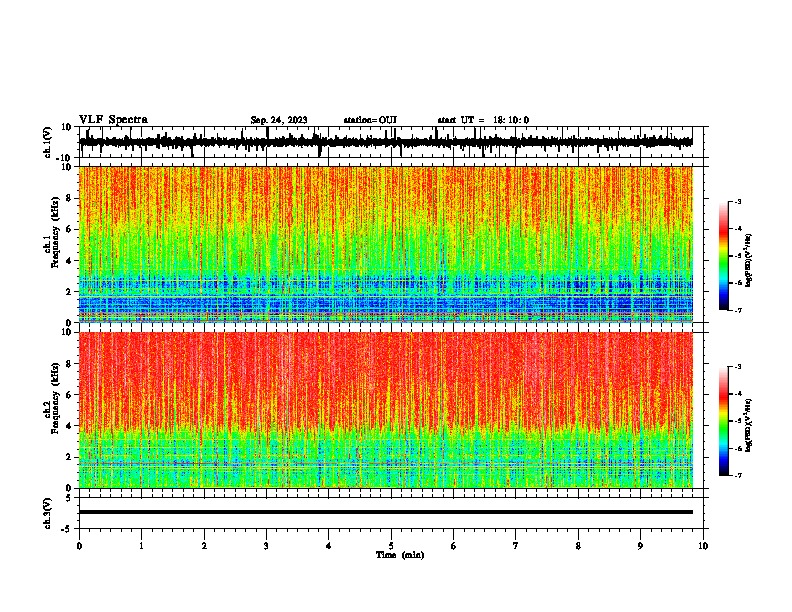Click time axis tick label "2"

pos(204,546)
